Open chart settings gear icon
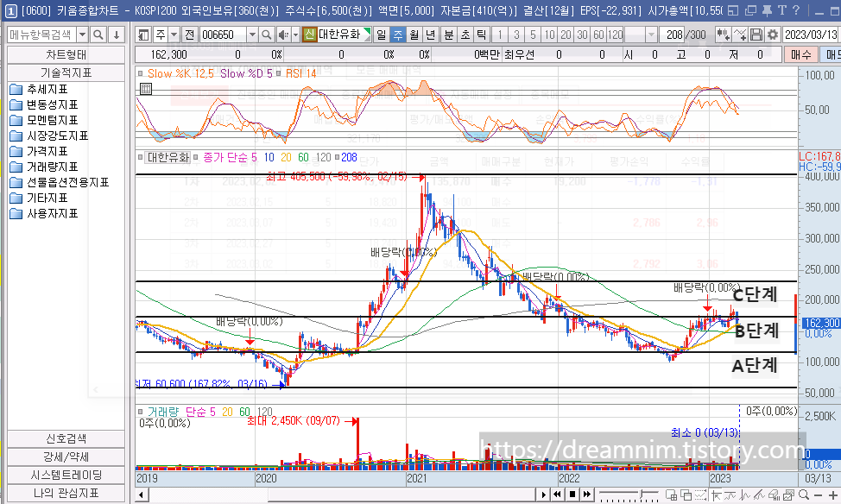 [x=772, y=35]
